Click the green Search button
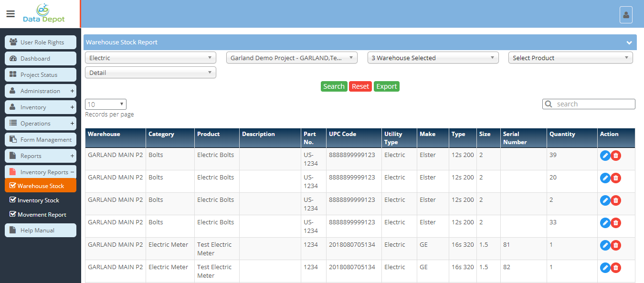The height and width of the screenshot is (283, 644). 333,86
